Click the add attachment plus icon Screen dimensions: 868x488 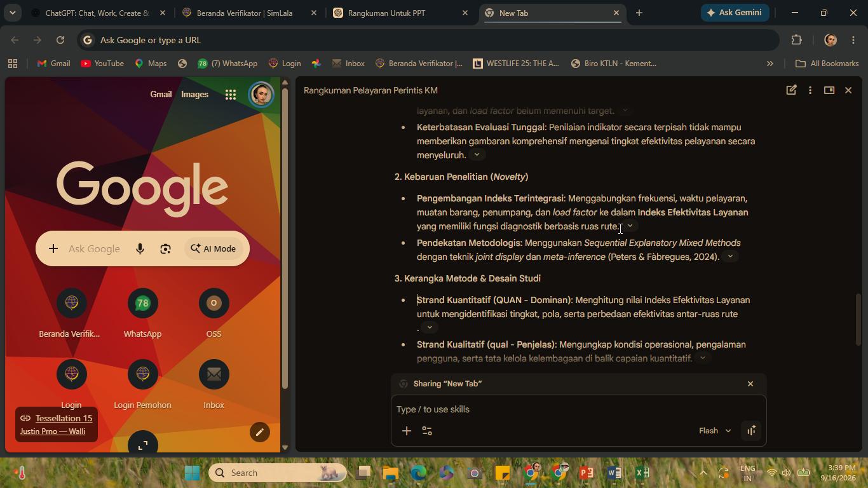pos(407,431)
